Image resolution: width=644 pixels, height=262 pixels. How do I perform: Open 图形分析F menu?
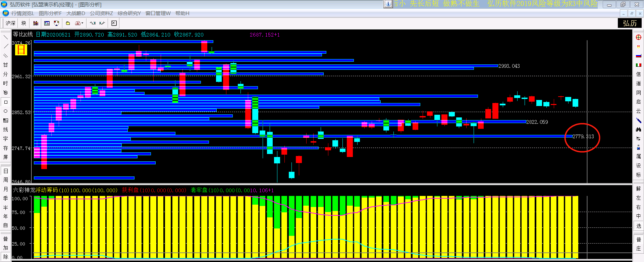tap(50, 13)
